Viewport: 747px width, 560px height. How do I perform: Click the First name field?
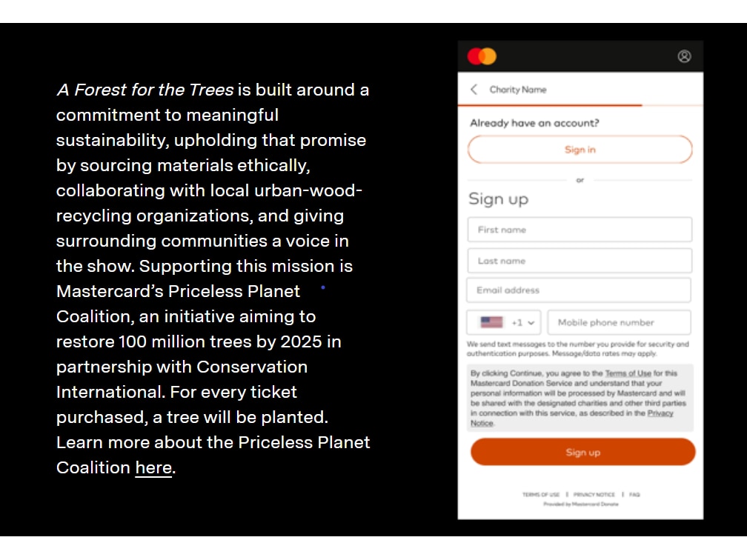580,230
